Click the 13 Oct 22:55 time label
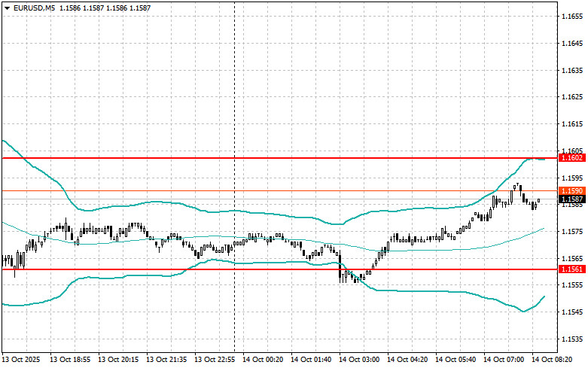Viewport: 588px width, 368px height. (215, 360)
